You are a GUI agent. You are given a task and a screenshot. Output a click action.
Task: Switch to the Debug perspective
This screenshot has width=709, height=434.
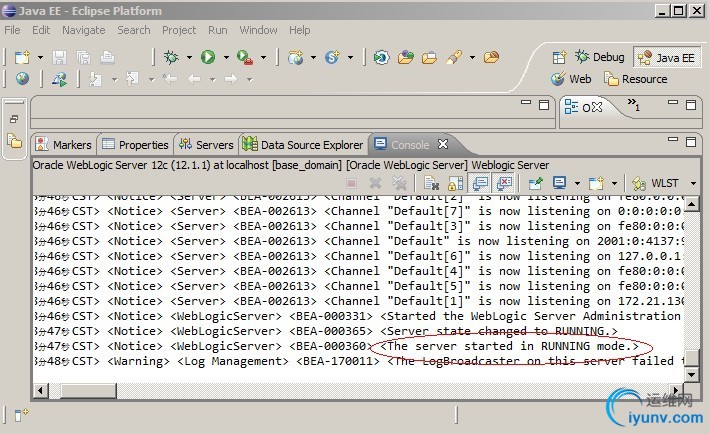coord(600,57)
